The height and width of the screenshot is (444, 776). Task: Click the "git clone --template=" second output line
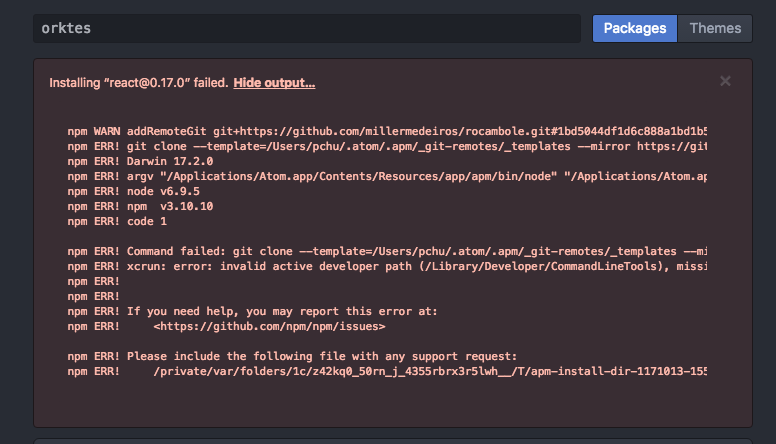[387, 147]
